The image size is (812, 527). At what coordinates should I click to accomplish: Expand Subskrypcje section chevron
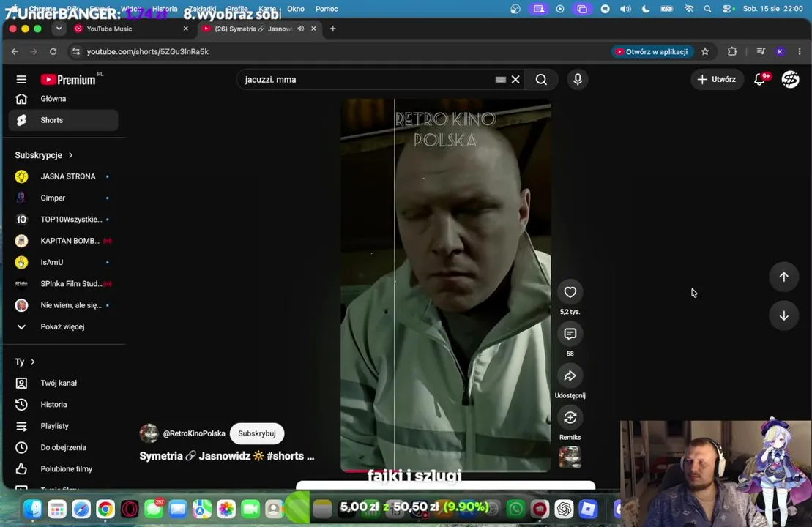click(x=70, y=154)
